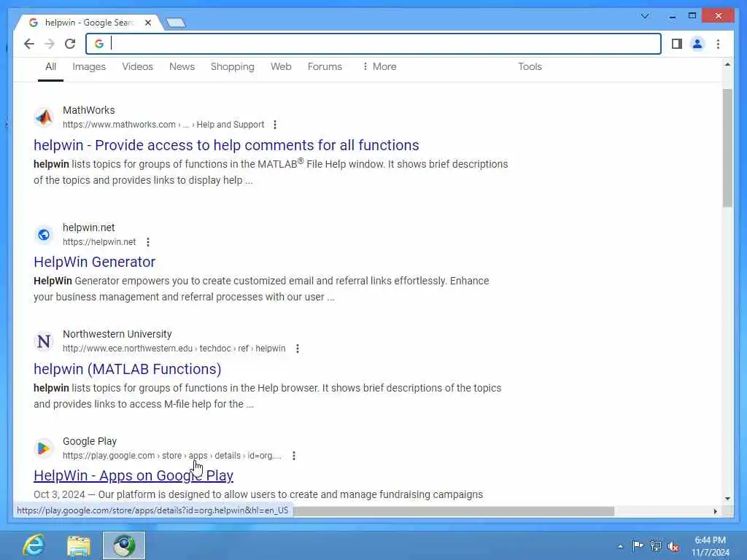Click the muted volume tray icon

(x=673, y=547)
